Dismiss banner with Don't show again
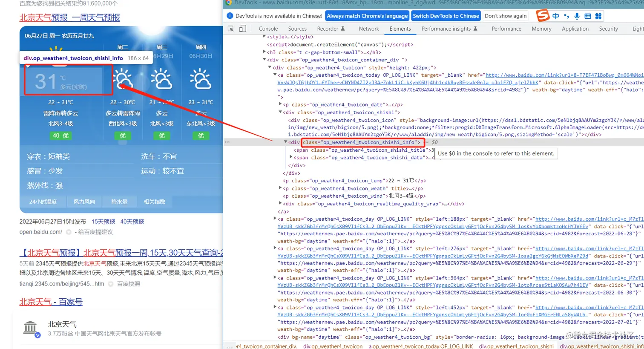Viewport: 644px width, 349px height. [x=506, y=16]
